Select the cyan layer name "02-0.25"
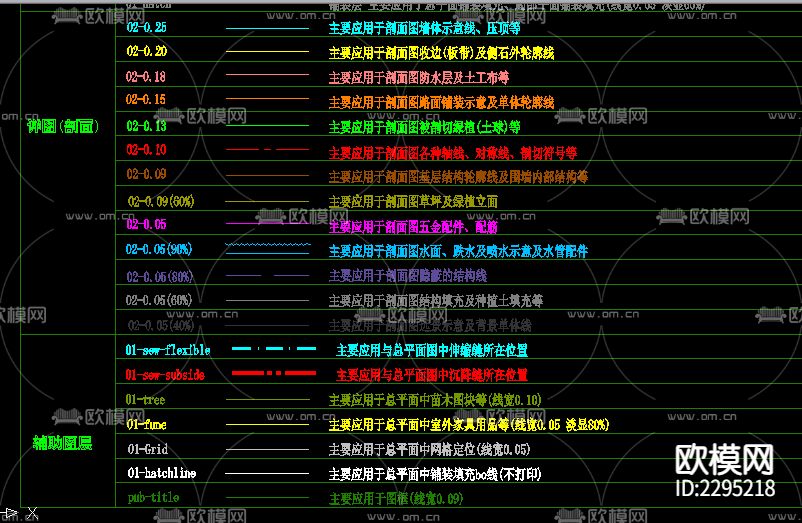Viewport: 802px width, 523px height. click(146, 28)
